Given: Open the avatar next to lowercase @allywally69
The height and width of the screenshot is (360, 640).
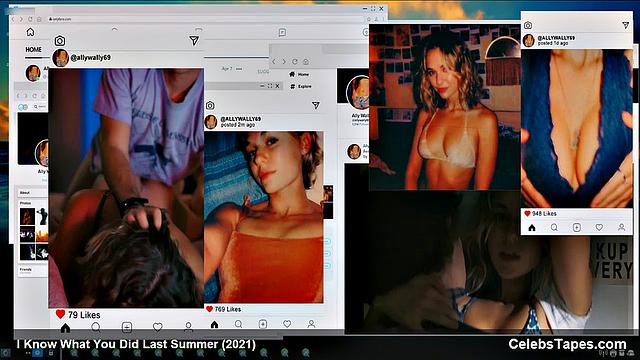Looking at the screenshot, I should tap(60, 58).
